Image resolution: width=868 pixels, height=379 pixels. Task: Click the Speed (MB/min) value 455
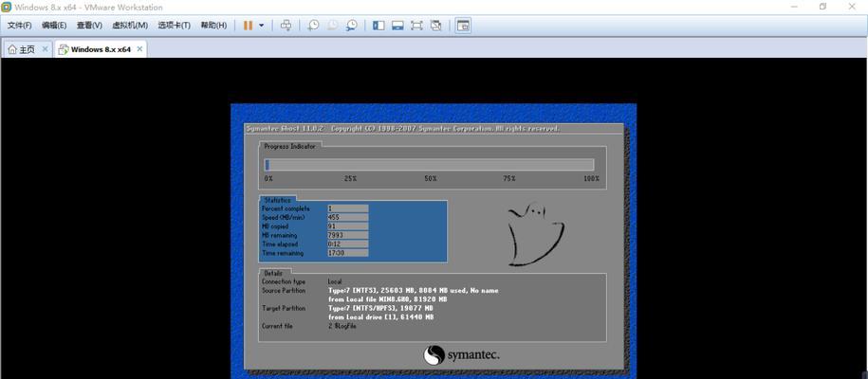point(347,217)
